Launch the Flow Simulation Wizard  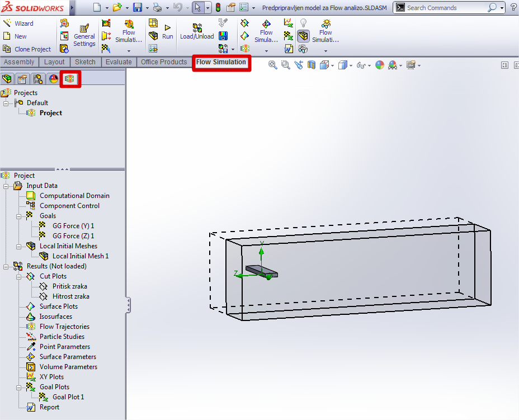pos(18,23)
